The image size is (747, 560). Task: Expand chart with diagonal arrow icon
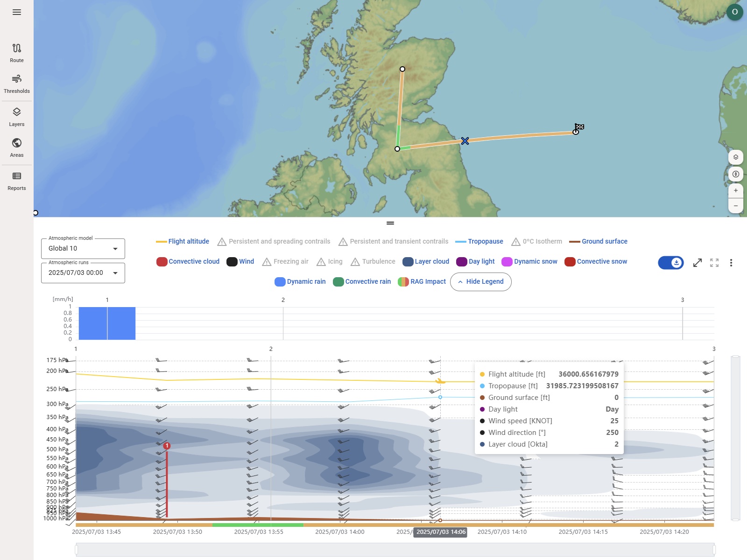698,263
